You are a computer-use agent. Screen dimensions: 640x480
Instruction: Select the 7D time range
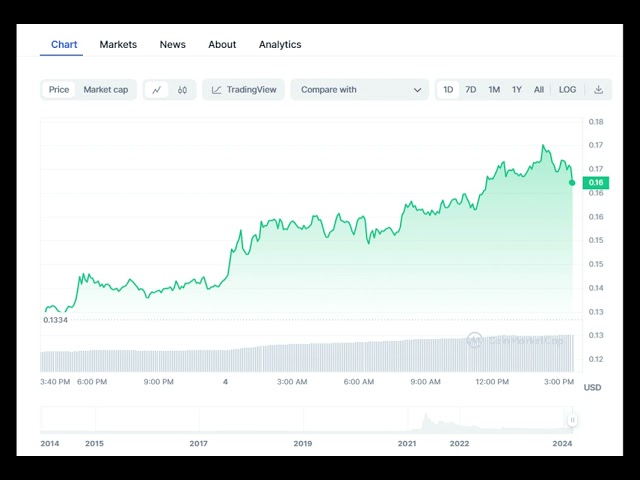coord(470,90)
